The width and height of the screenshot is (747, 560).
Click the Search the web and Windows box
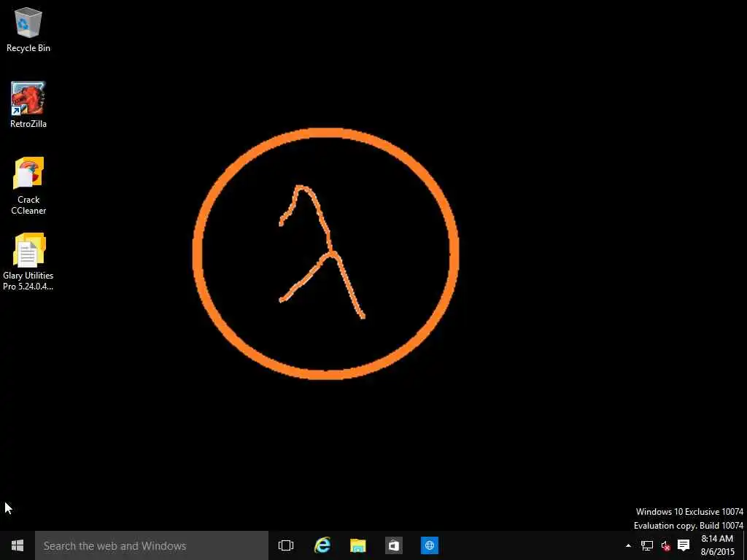click(x=152, y=545)
